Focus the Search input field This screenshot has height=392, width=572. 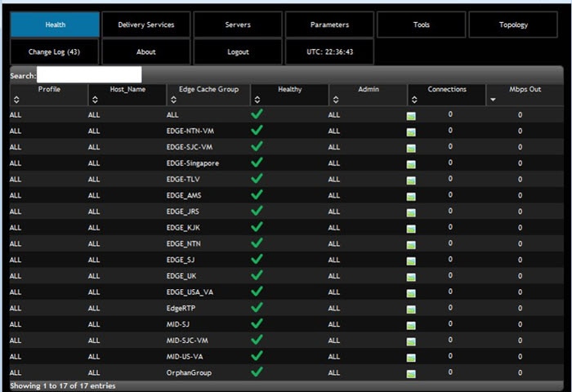(89, 75)
